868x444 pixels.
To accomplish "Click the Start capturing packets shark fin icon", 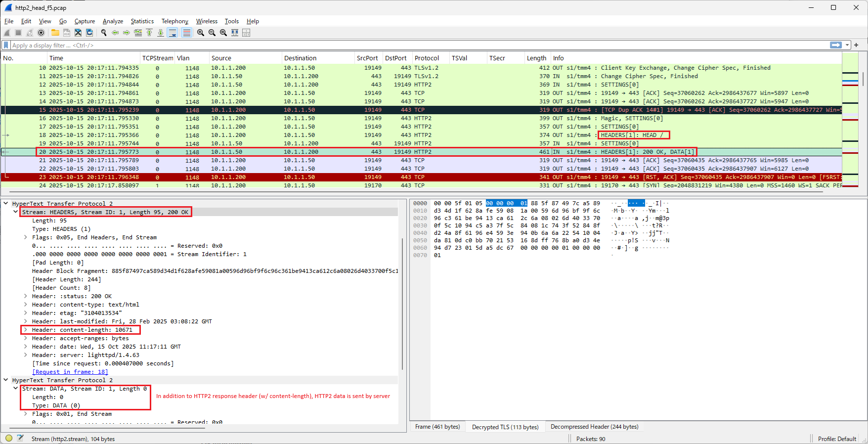I will tap(7, 33).
